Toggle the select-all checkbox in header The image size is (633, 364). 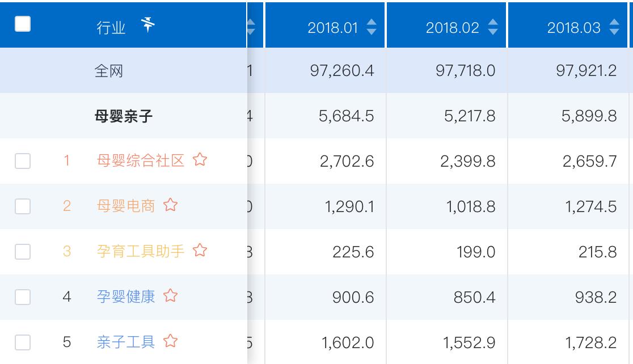coord(23,24)
